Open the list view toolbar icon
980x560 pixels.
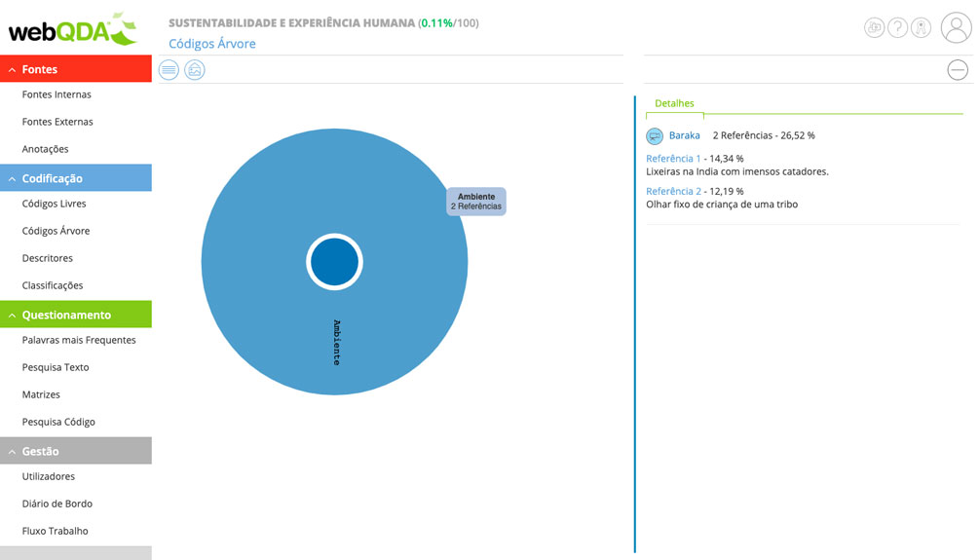169,70
